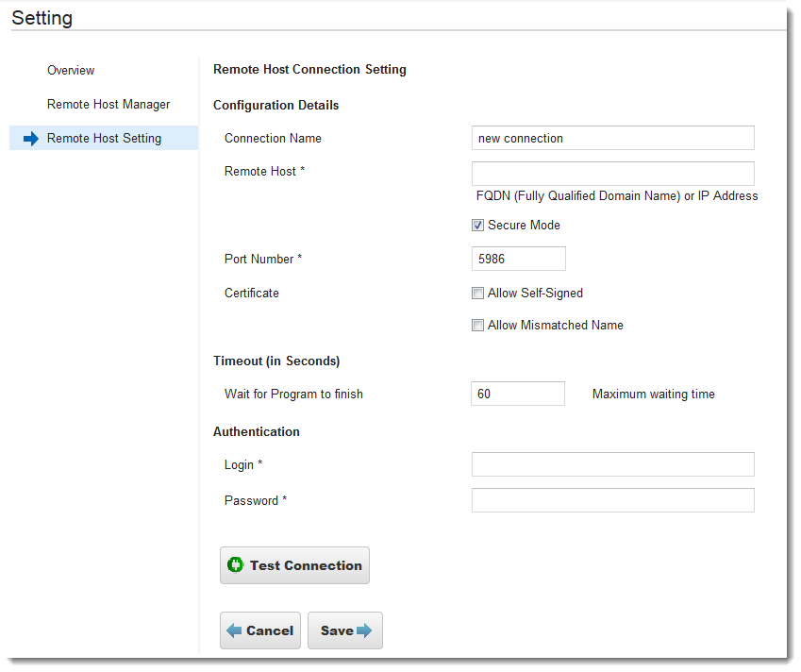
Task: Click the Password input field
Action: click(x=613, y=500)
